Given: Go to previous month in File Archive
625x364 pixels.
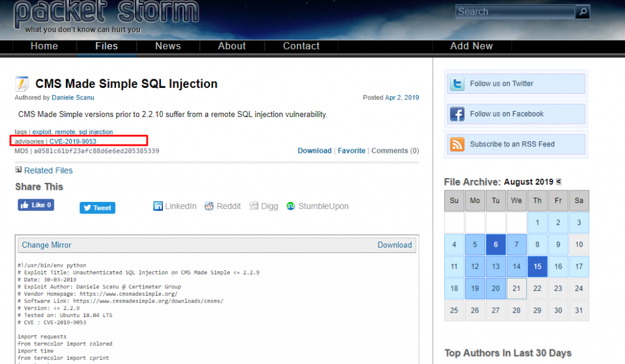Looking at the screenshot, I should (x=558, y=181).
